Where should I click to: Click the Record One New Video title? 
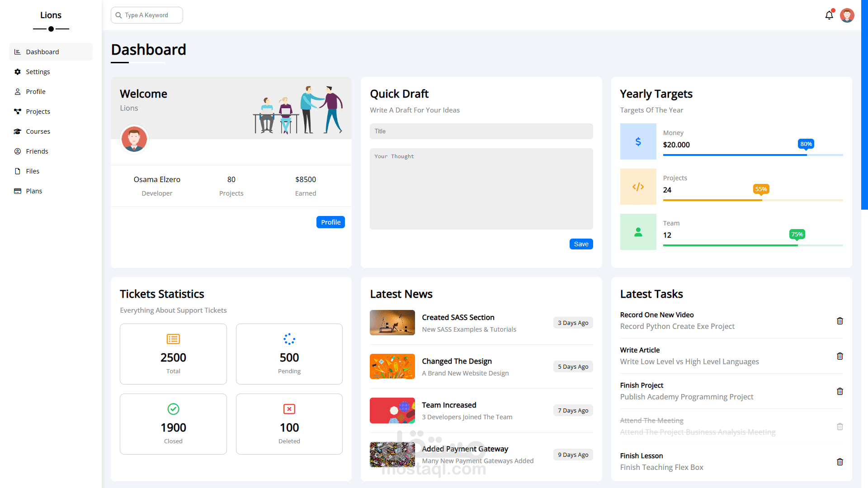tap(656, 315)
